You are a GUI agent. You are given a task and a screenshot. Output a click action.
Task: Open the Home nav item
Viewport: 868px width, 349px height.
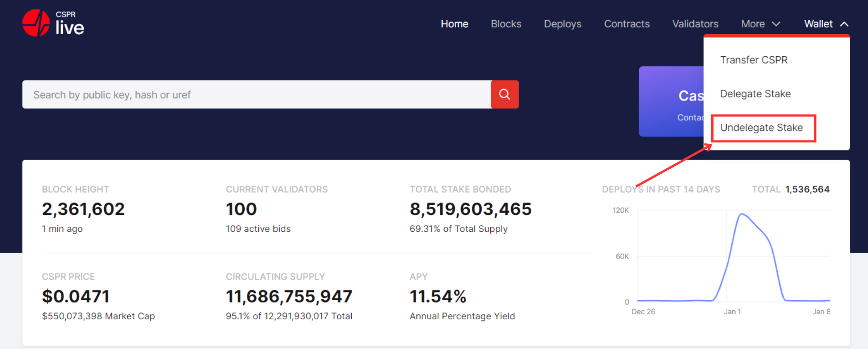click(x=454, y=24)
